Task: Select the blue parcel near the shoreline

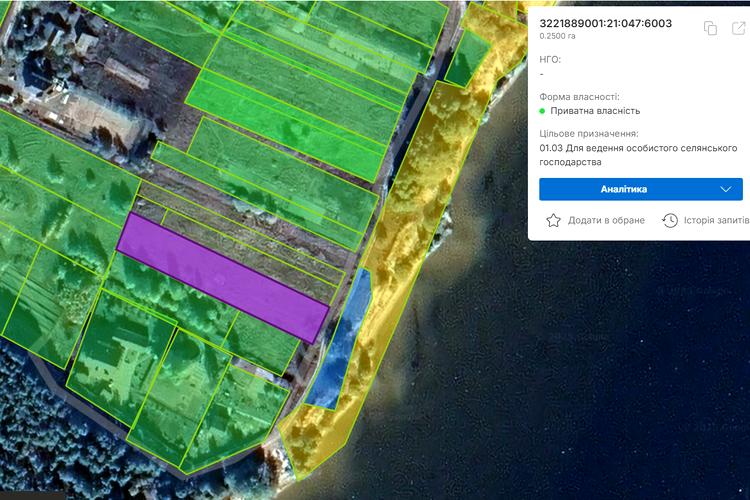Action: click(341, 340)
